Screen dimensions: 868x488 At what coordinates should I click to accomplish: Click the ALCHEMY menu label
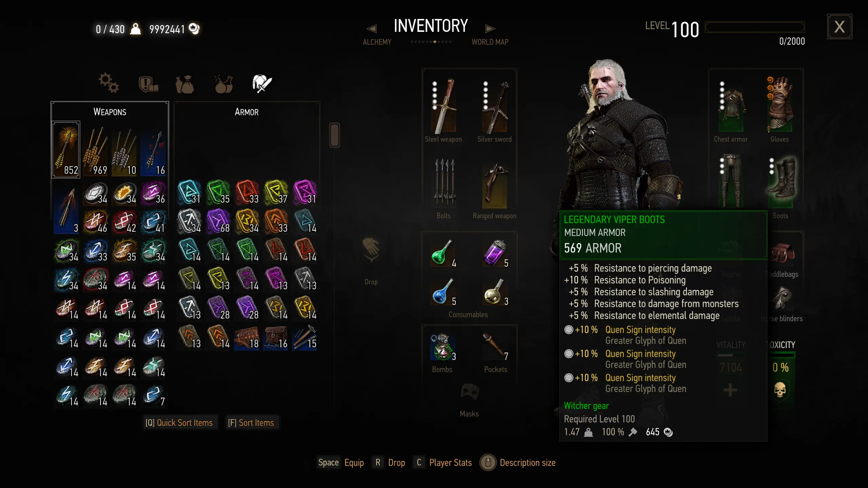(x=377, y=42)
